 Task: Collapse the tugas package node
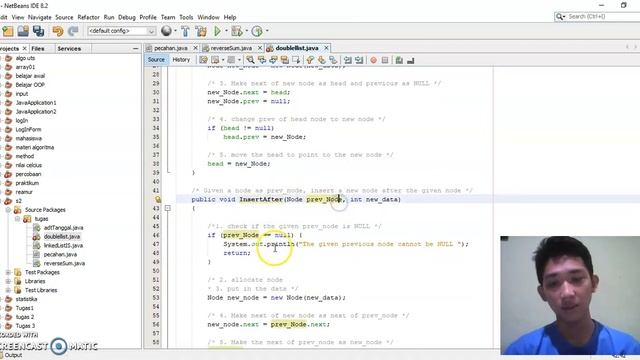click(x=18, y=219)
